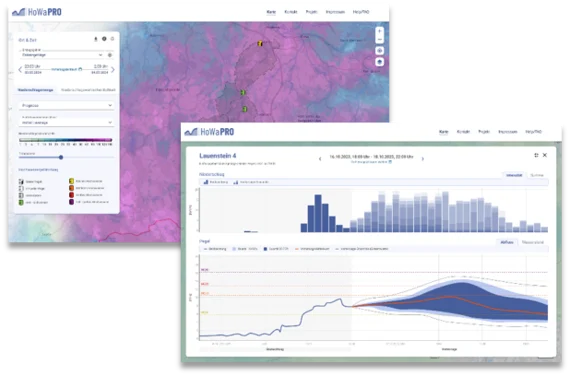The image size is (570, 376).
Task: Open Impressum in the map window navigation
Action: tap(335, 12)
